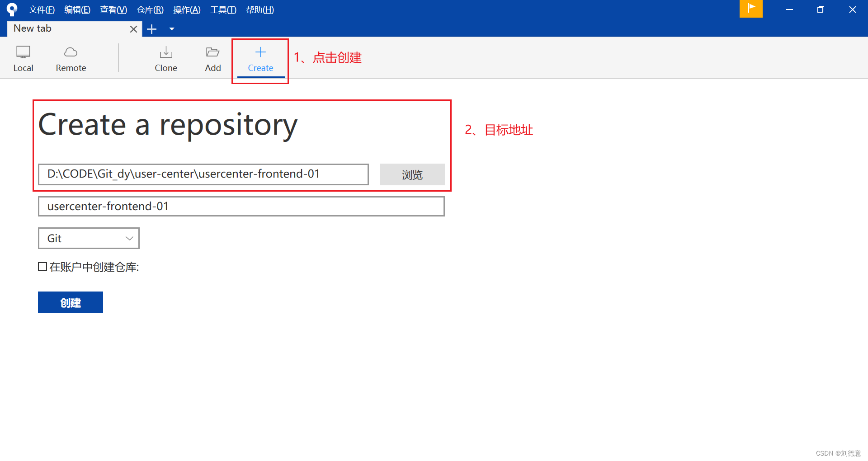Open the 编辑(E) menu
This screenshot has height=461, width=868.
77,9
